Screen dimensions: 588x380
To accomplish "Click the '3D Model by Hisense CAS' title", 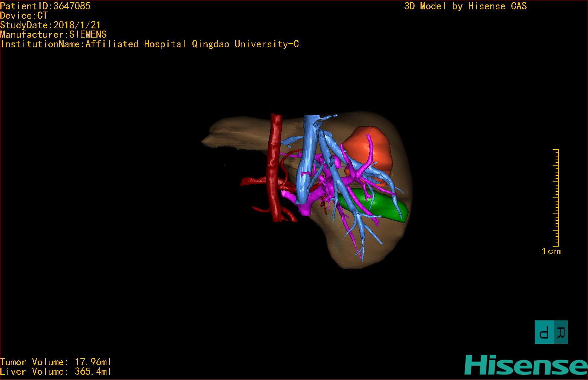I will pyautogui.click(x=466, y=6).
